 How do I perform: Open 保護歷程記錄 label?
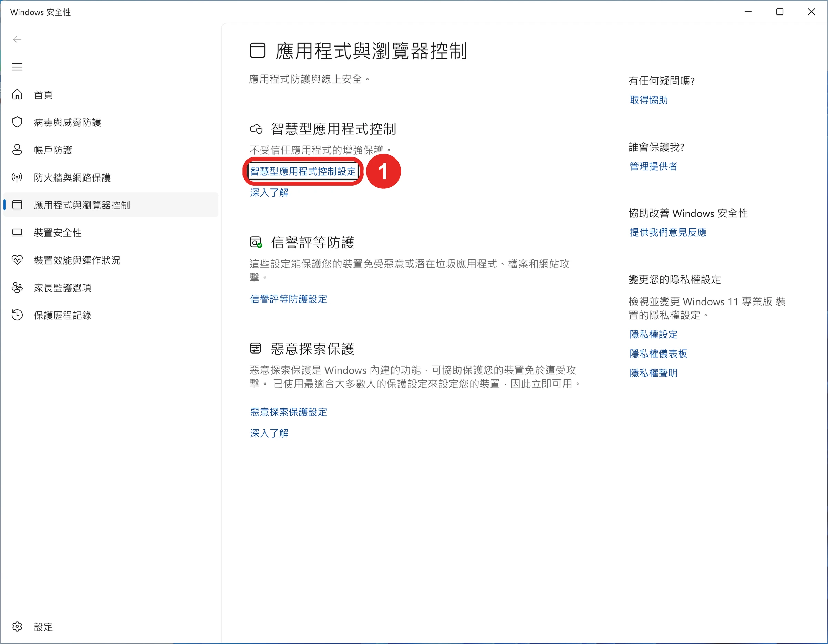pos(63,316)
